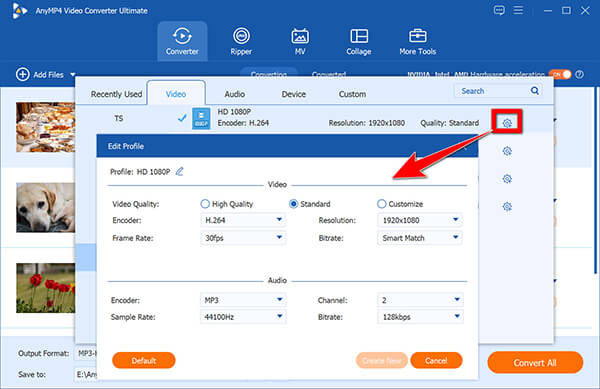Click the main window vertical scrollbar
The width and height of the screenshot is (600, 389).
[x=595, y=180]
